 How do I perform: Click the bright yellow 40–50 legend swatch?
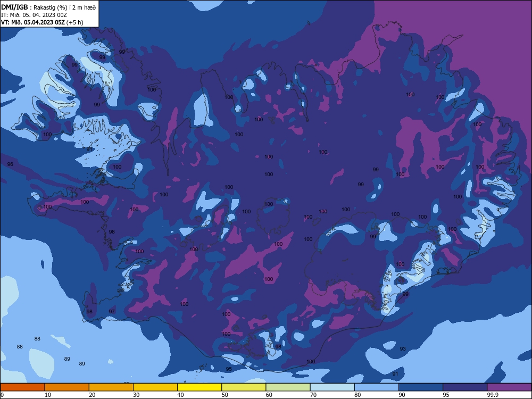pos(199,387)
